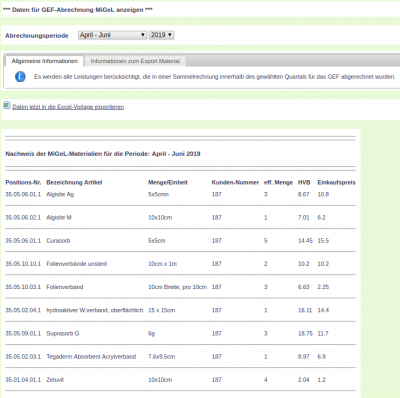Click the Kunden-Nummer column header

click(235, 182)
